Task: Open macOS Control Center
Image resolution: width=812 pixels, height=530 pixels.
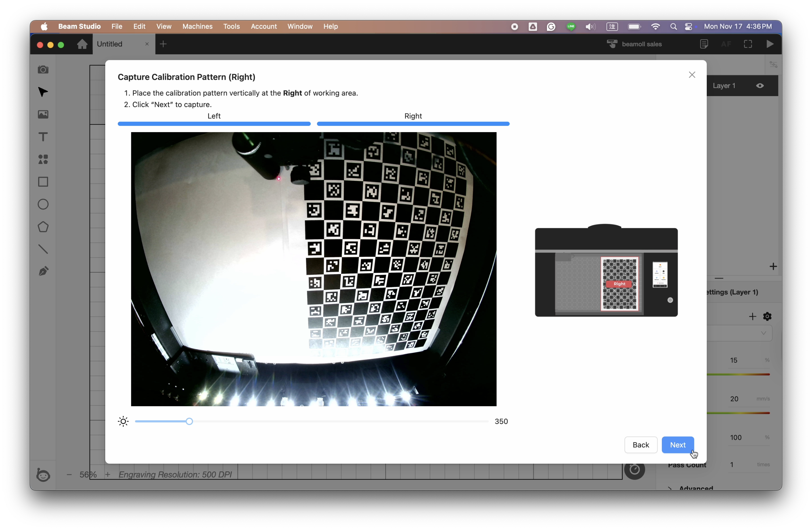Action: click(x=689, y=27)
